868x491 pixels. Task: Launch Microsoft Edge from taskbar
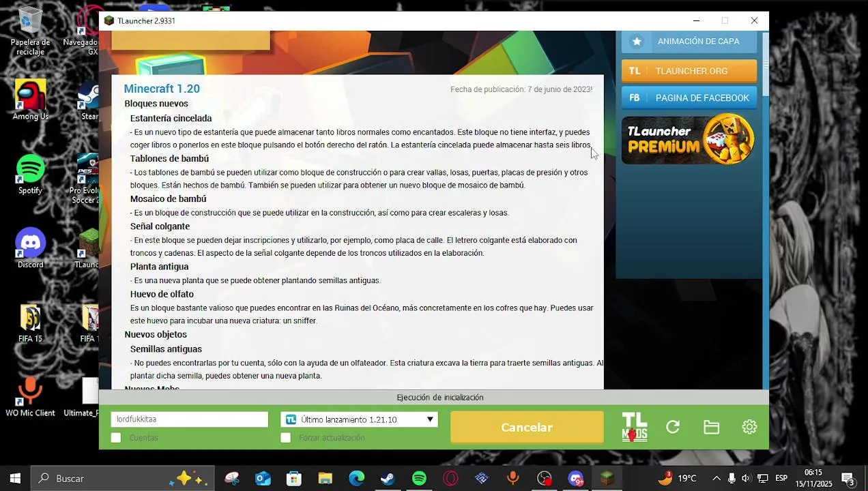click(x=357, y=479)
